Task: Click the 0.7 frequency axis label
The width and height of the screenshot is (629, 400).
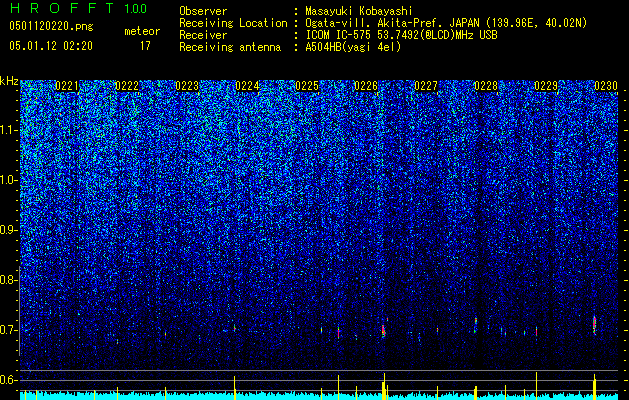Action: [x=9, y=330]
